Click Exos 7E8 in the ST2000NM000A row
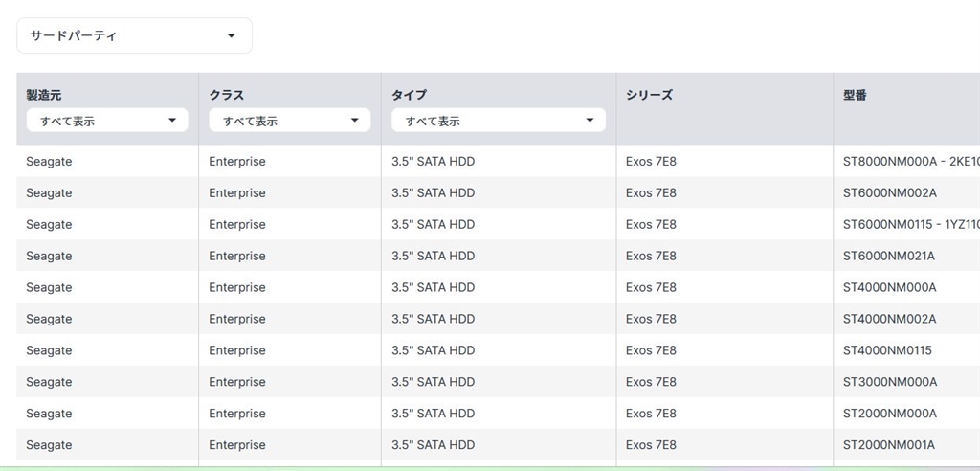This screenshot has height=471, width=980. (651, 414)
